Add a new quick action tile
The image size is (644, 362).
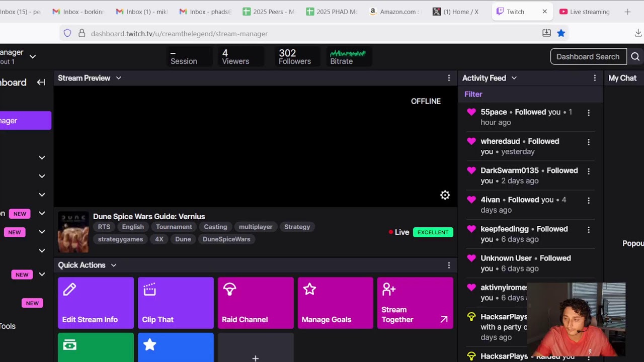[x=256, y=347]
